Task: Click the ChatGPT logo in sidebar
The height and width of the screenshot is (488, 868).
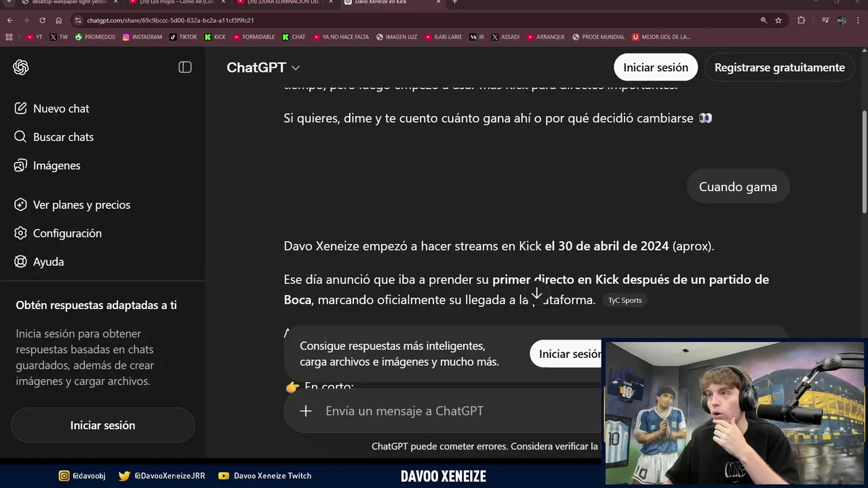Action: pos(21,67)
